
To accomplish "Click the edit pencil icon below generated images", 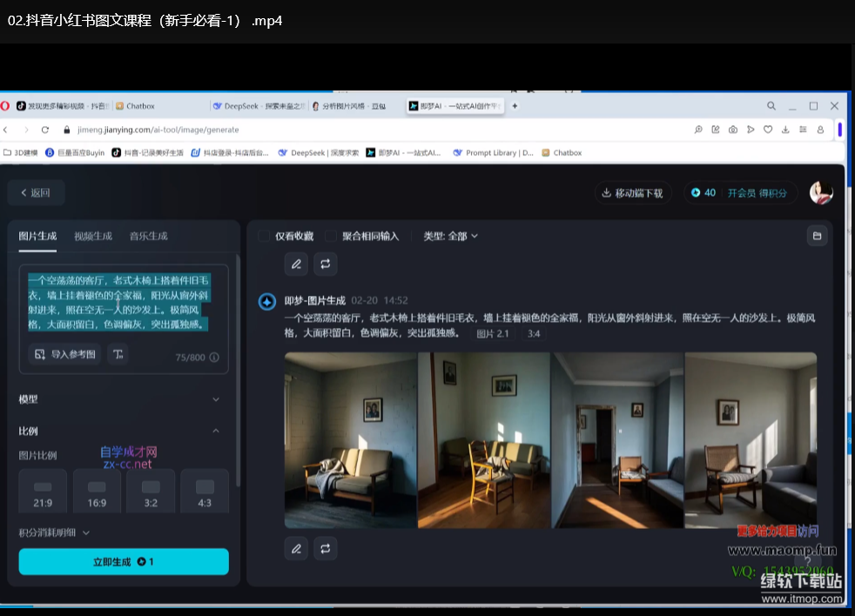I will 296,548.
